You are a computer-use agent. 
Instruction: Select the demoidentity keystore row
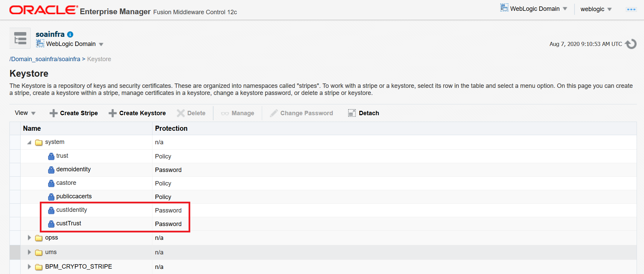(323, 170)
